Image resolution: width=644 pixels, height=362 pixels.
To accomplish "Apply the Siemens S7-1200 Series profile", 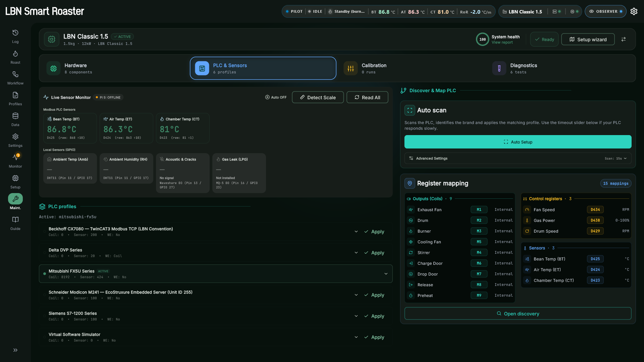I will click(x=374, y=316).
